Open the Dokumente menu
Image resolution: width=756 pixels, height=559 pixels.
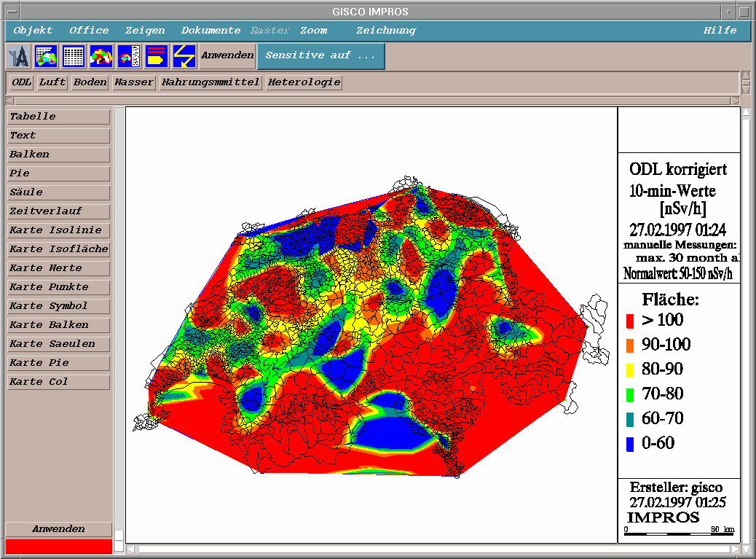click(210, 31)
